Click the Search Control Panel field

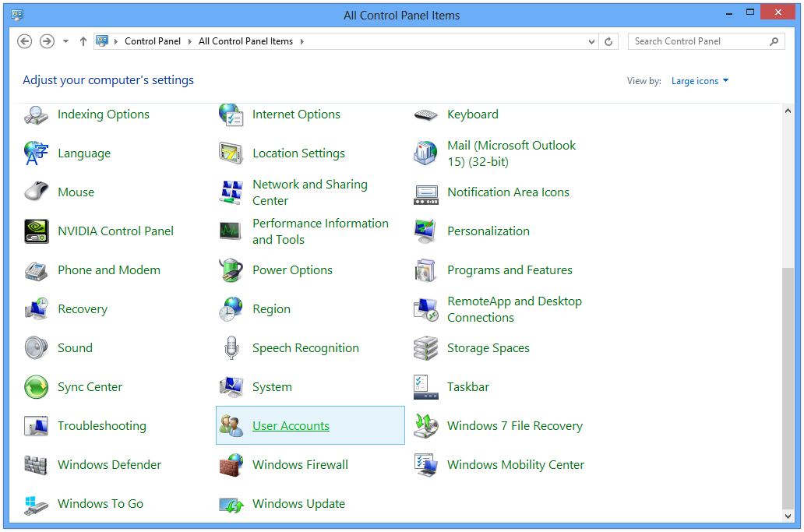tap(697, 41)
